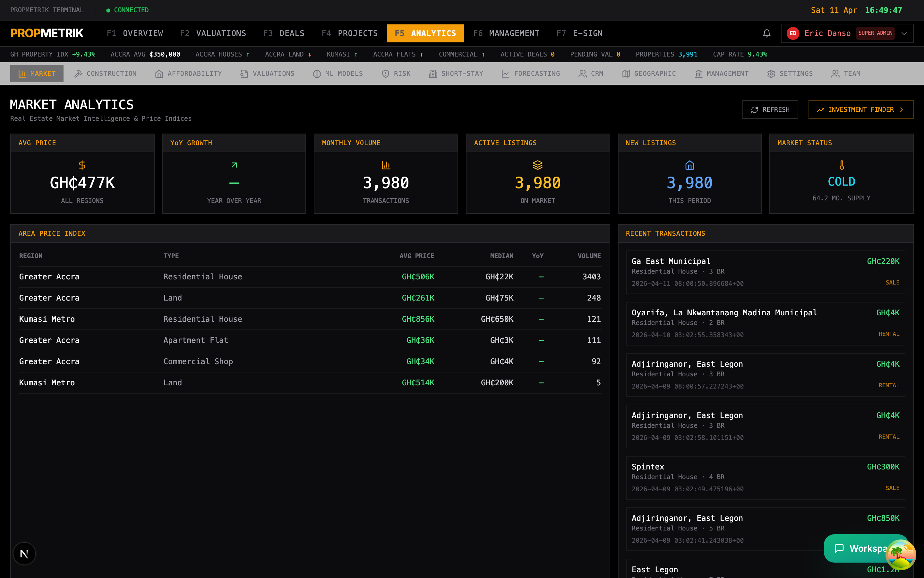This screenshot has width=924, height=578.
Task: Click the GH Property IDX ticker entry
Action: tap(53, 54)
